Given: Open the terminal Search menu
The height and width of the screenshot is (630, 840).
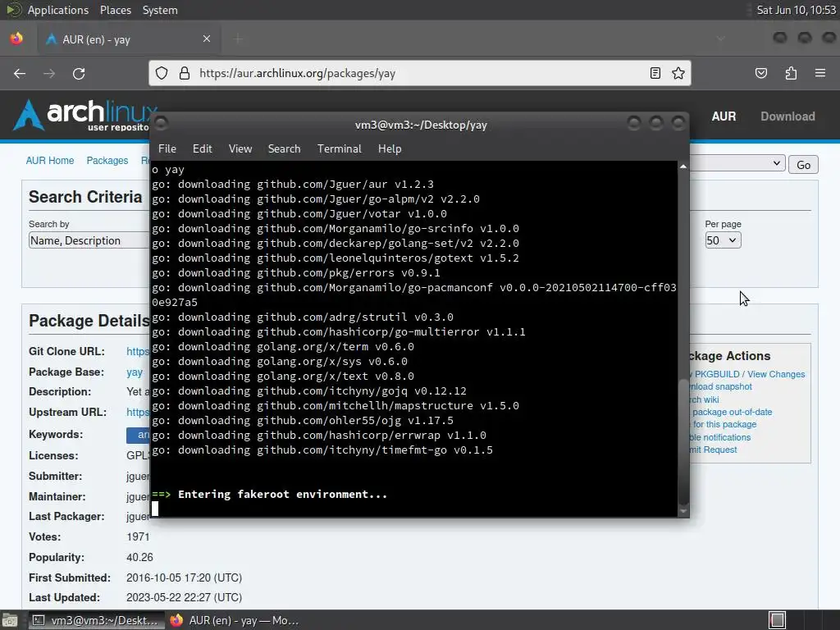Looking at the screenshot, I should pos(284,149).
